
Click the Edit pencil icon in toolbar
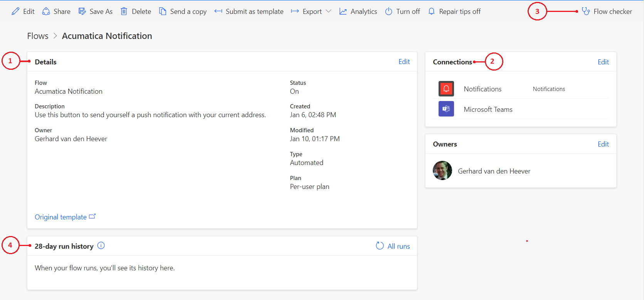[15, 12]
